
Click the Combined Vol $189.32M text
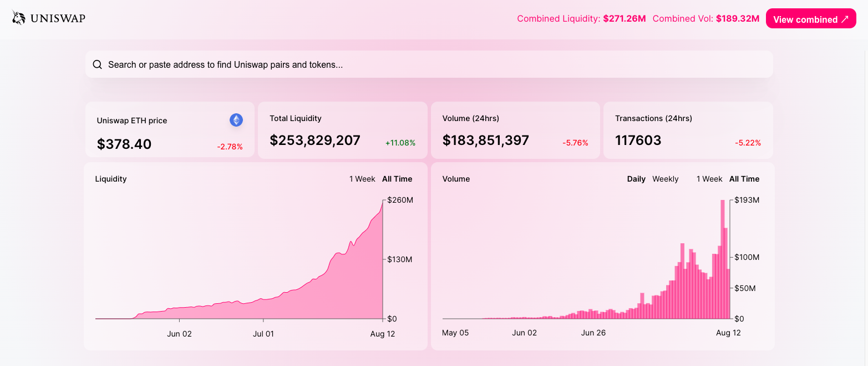pyautogui.click(x=706, y=18)
